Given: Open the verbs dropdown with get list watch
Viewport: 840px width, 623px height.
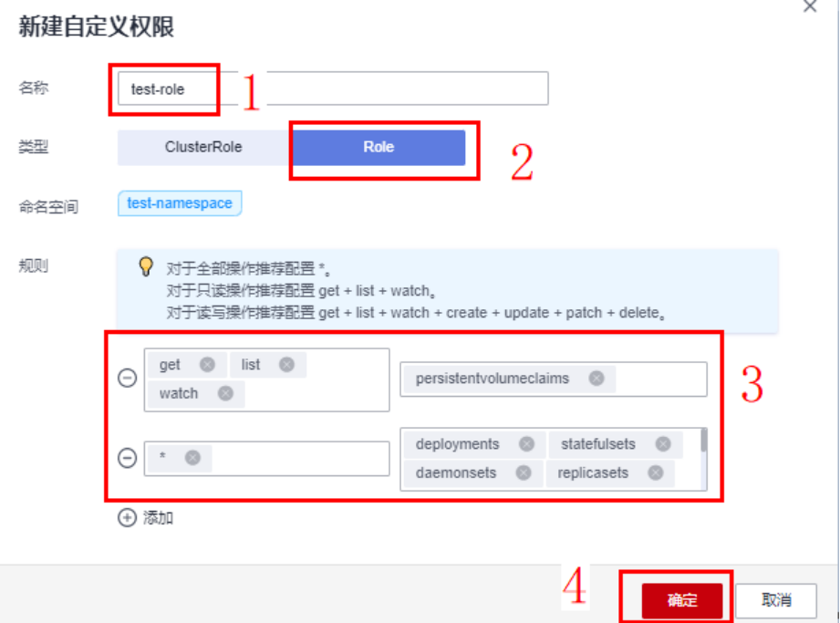Looking at the screenshot, I should pos(267,379).
